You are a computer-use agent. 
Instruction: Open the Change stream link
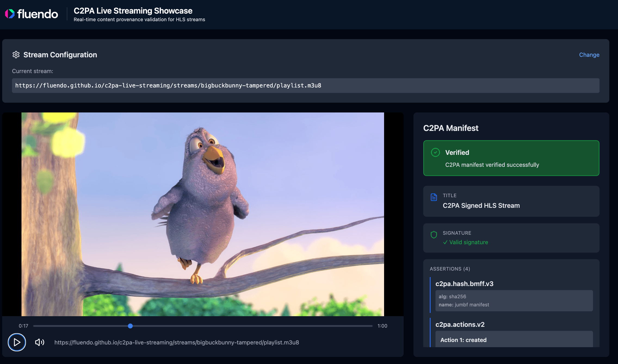coord(589,55)
